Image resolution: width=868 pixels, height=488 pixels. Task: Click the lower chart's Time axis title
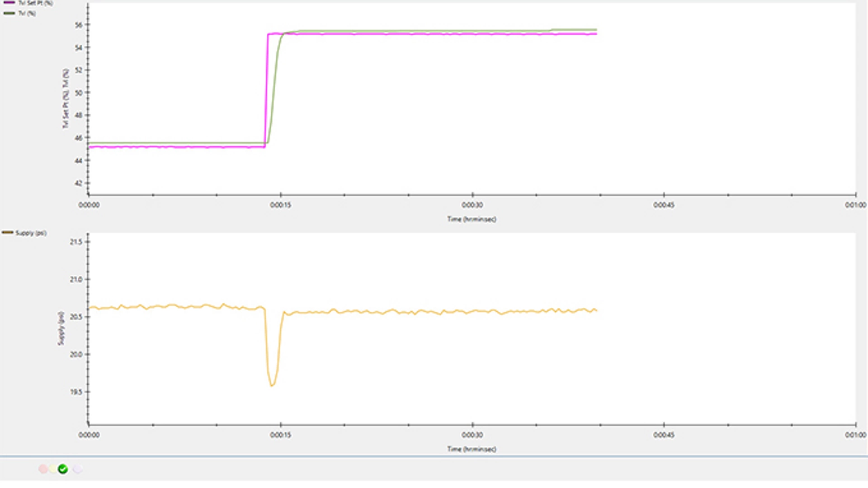coord(472,449)
